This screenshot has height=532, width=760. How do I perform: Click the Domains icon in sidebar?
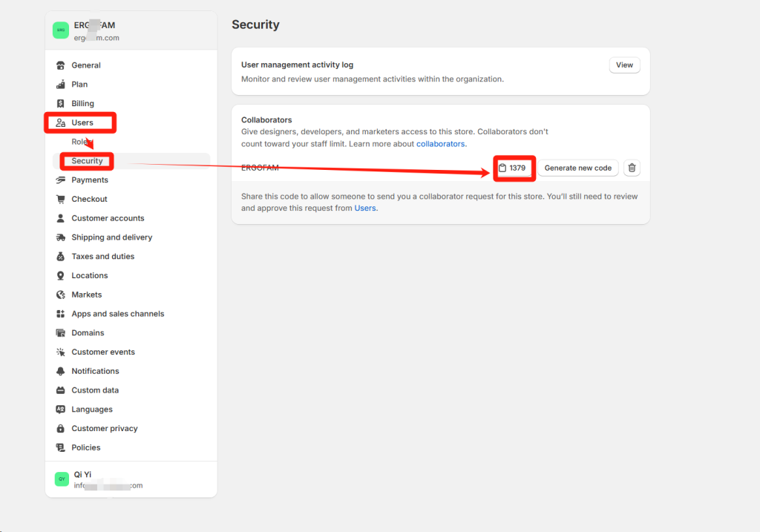point(61,333)
